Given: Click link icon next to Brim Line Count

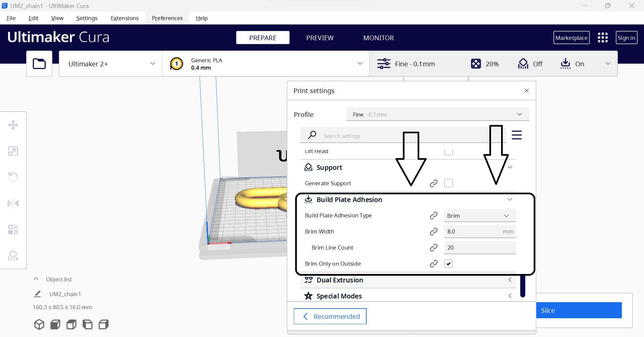Looking at the screenshot, I should [x=434, y=248].
